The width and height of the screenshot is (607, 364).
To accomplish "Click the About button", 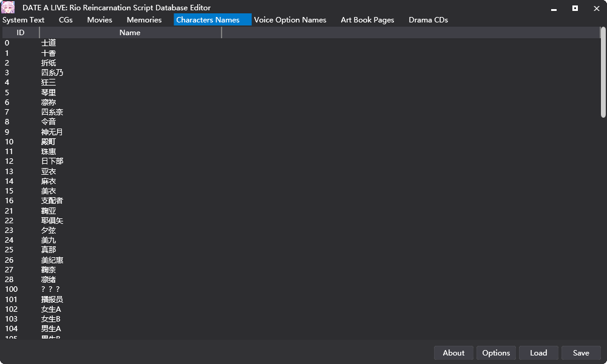I will click(x=453, y=353).
